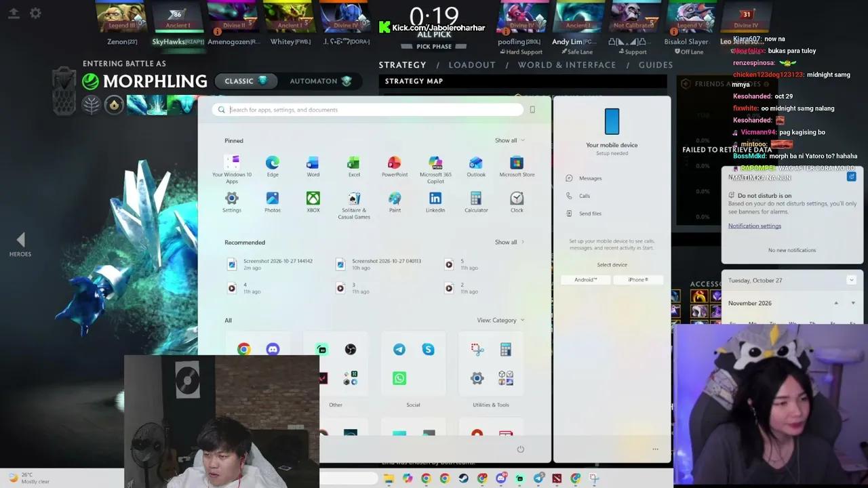Open File Explorer from the taskbar
Image resolution: width=868 pixels, height=488 pixels.
click(x=389, y=479)
